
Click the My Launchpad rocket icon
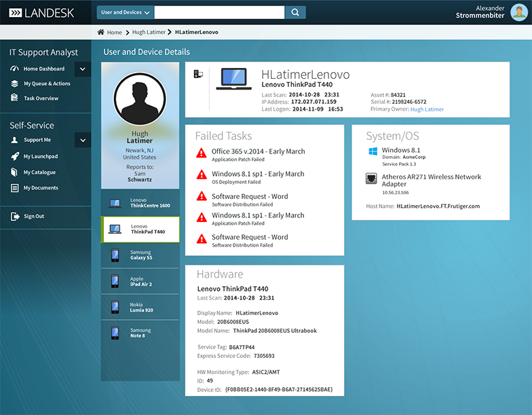(x=15, y=156)
